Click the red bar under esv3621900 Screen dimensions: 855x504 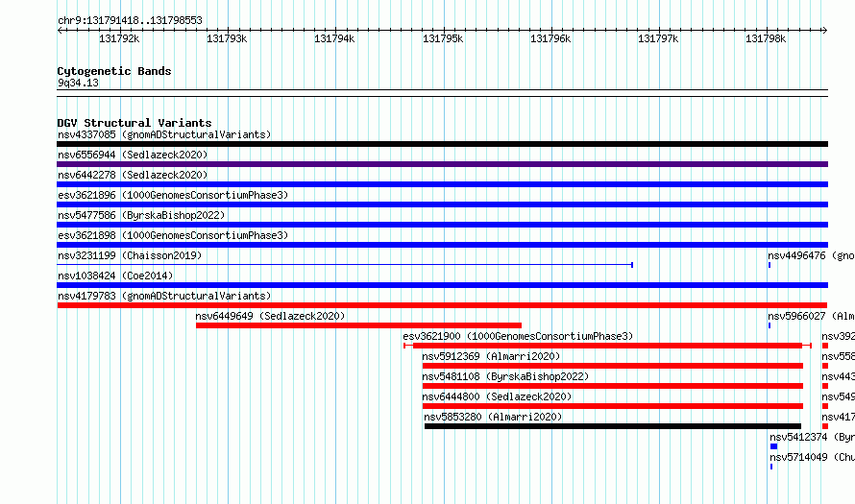tap(607, 346)
